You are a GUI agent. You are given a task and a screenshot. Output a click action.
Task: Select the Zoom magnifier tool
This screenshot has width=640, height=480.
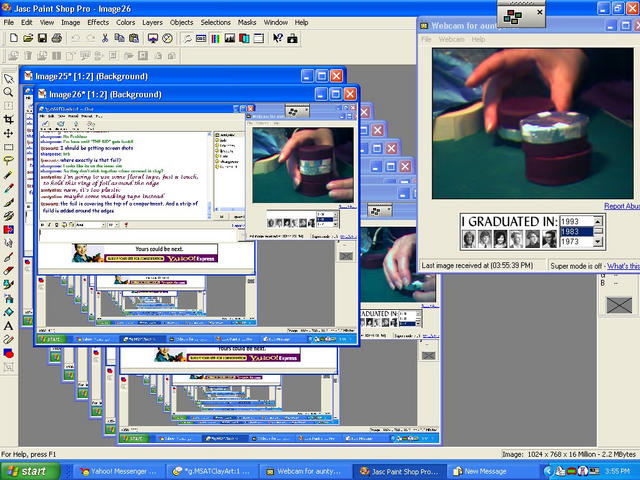tap(8, 92)
